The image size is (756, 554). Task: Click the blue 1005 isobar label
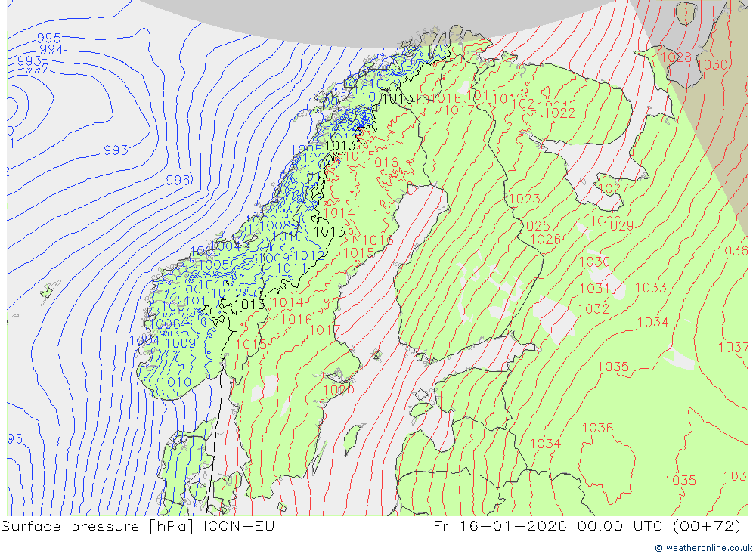click(214, 265)
